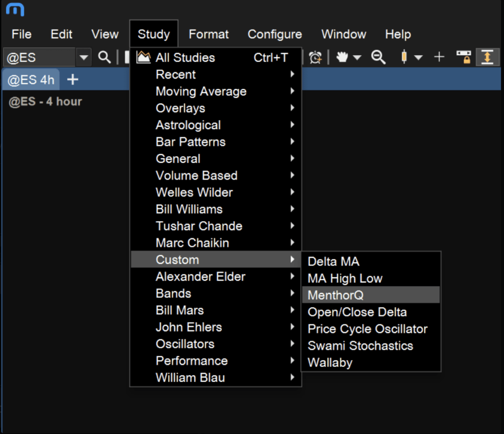Select the hand pan tool
Screen dimensions: 504x434
342,57
